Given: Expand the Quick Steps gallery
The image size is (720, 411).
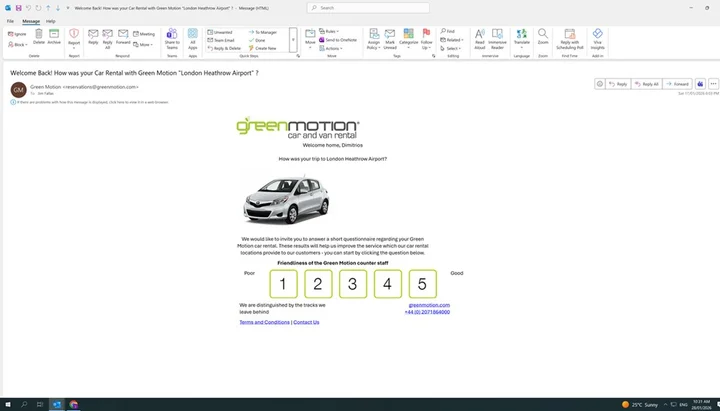Looking at the screenshot, I should (x=293, y=40).
